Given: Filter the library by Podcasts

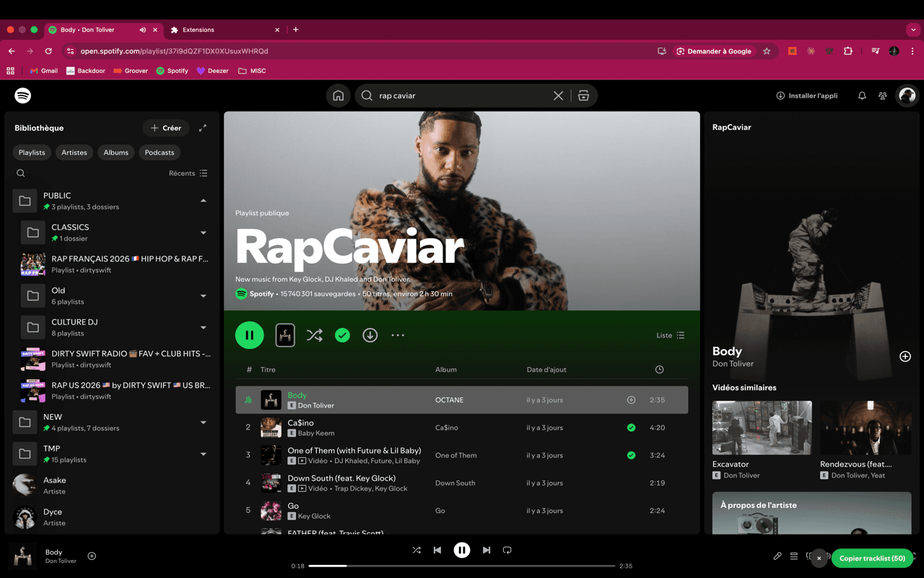Looking at the screenshot, I should pos(160,152).
